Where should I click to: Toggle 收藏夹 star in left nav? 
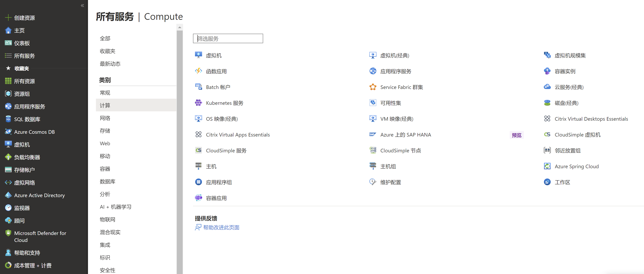(8, 68)
